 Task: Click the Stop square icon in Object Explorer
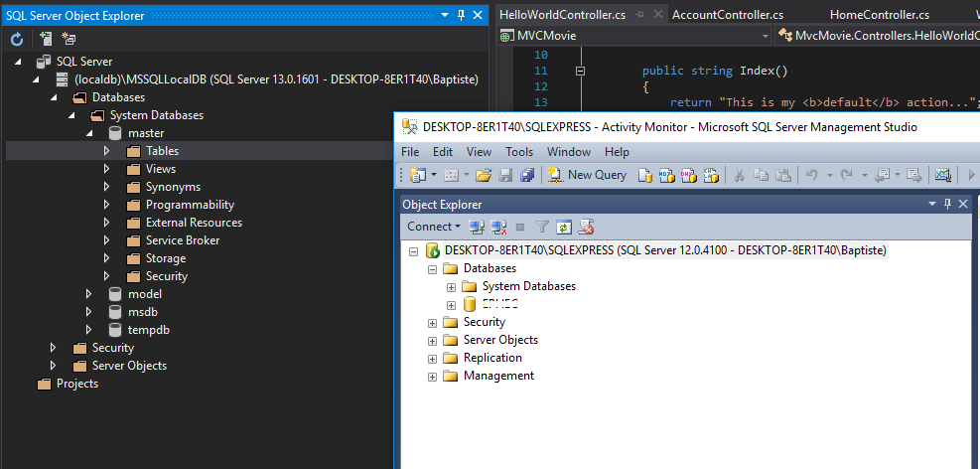520,227
